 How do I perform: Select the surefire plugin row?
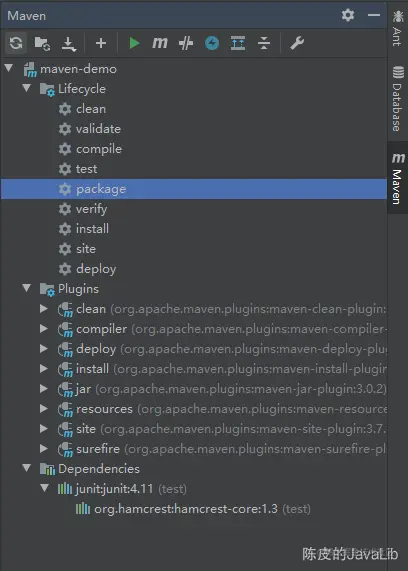click(193, 449)
